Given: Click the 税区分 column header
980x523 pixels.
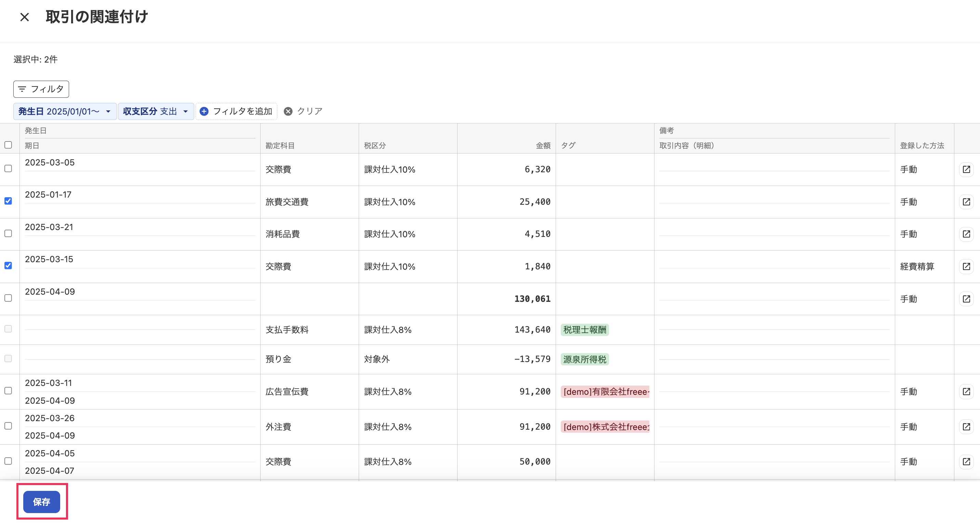Looking at the screenshot, I should pos(375,146).
